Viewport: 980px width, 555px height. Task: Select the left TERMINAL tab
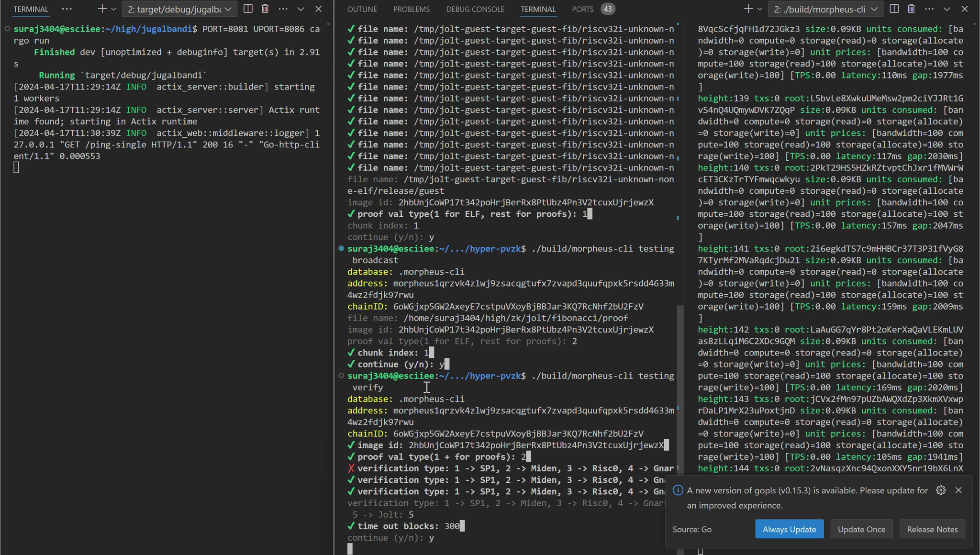[31, 9]
